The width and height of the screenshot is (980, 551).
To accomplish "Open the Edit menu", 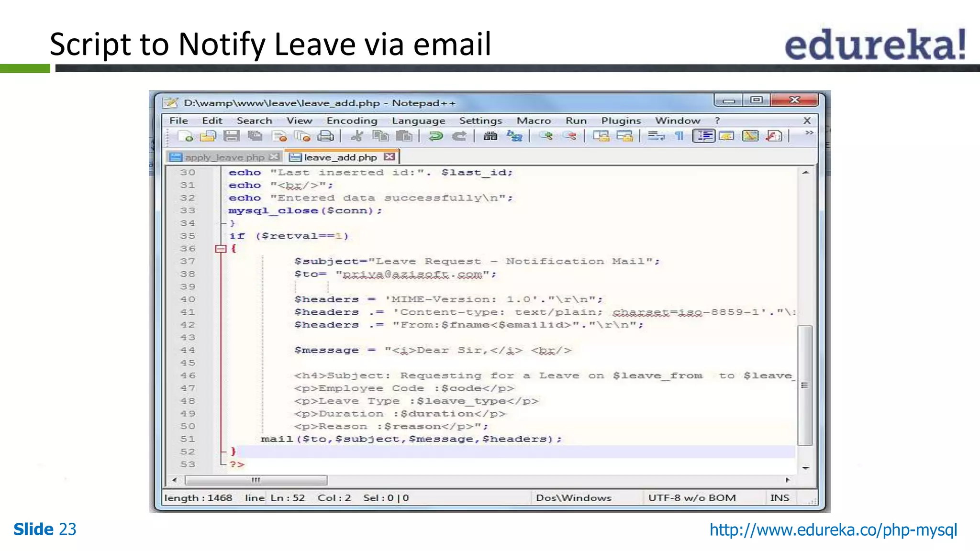I will [x=212, y=121].
